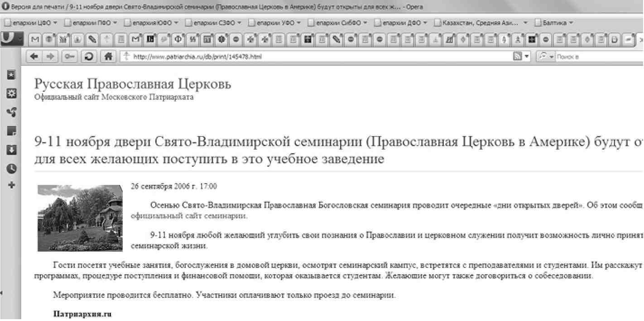This screenshot has width=644, height=321.
Task: Open the Downloads panel in sidebar
Action: [12, 150]
